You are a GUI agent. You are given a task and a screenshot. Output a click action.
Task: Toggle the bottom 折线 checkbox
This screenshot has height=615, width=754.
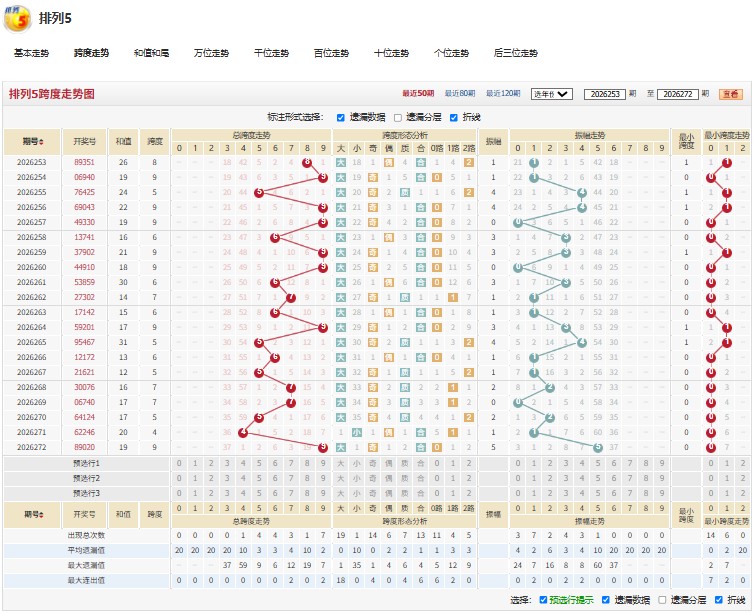tap(718, 600)
